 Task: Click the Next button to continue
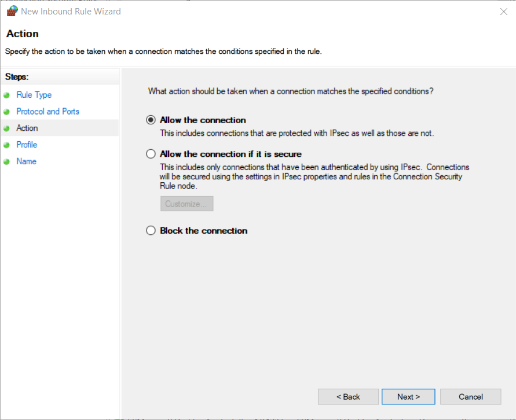(408, 397)
